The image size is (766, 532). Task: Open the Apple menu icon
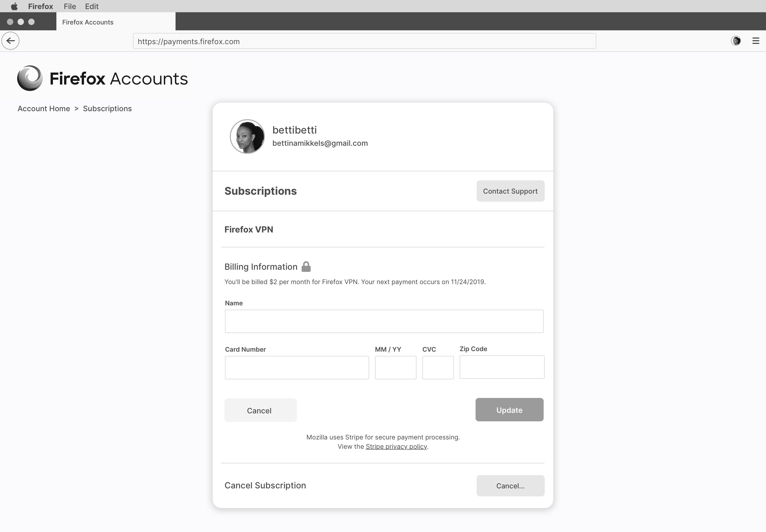14,6
